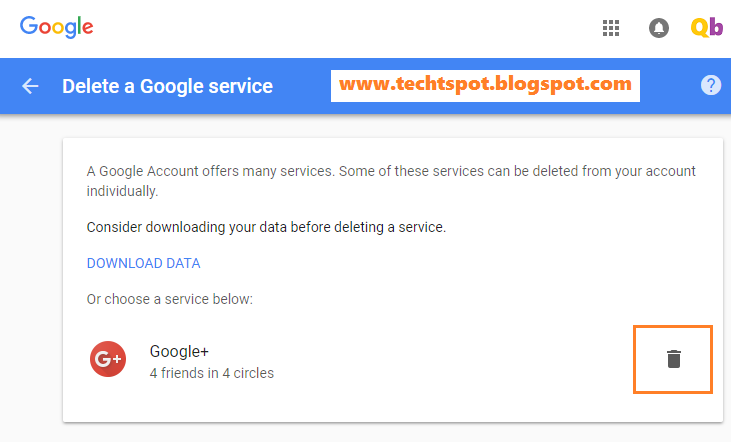Click blank area of blue header bar
The height and width of the screenshot is (442, 731).
[670, 86]
